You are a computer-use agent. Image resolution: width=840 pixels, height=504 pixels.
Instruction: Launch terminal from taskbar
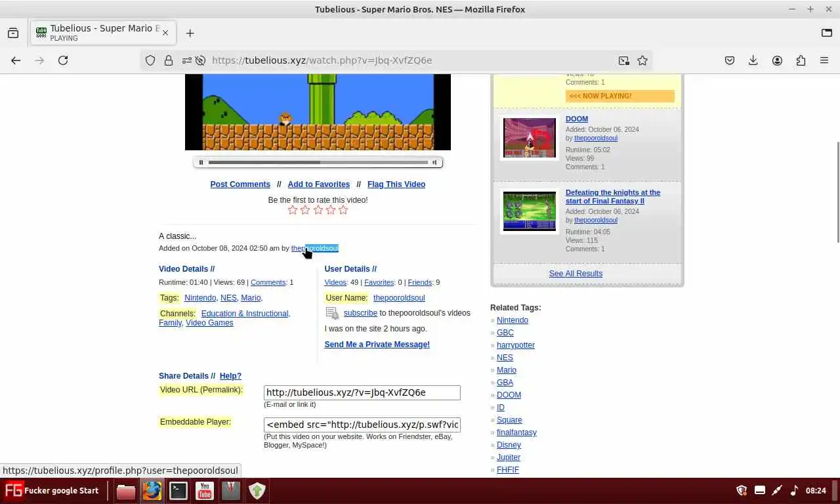178,491
